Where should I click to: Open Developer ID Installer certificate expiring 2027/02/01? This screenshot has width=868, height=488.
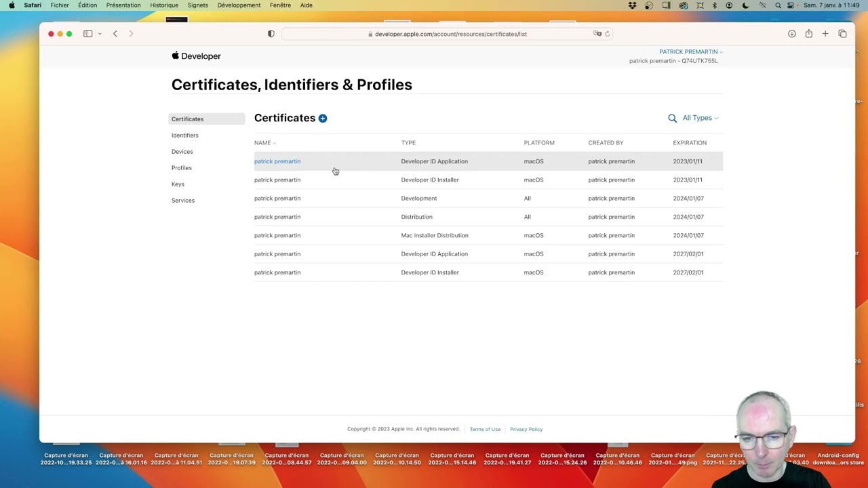488,272
